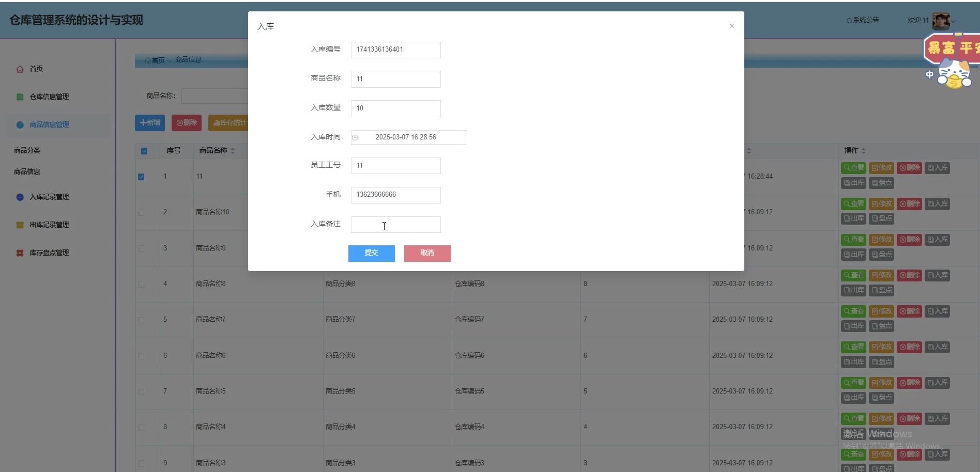The image size is (980, 472).
Task: Click the yellow icon beside 出库记录管理
Action: coord(20,225)
